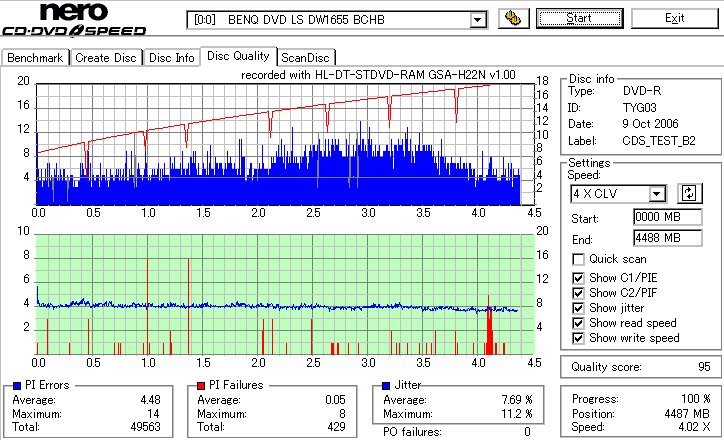Click the red PI Failures legend square
Image resolution: width=724 pixels, height=441 pixels.
pos(201,386)
